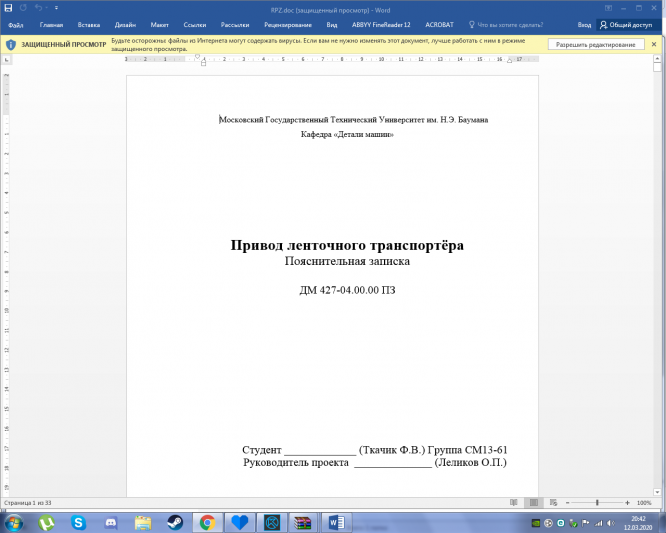Click the 100% zoom level button
The image size is (666, 533).
click(644, 503)
